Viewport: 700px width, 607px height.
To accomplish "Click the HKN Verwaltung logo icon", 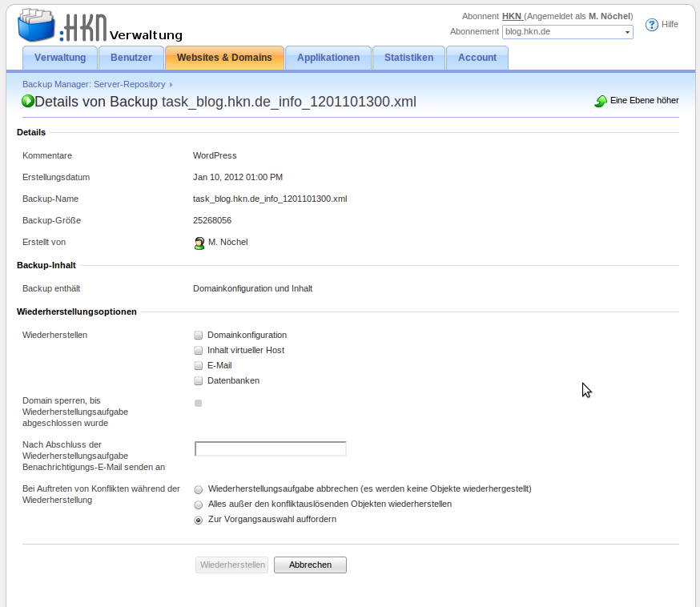I will (37, 25).
